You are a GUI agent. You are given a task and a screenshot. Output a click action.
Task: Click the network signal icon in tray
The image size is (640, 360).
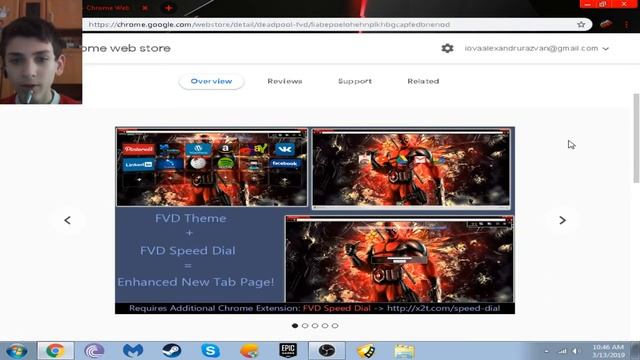point(562,351)
